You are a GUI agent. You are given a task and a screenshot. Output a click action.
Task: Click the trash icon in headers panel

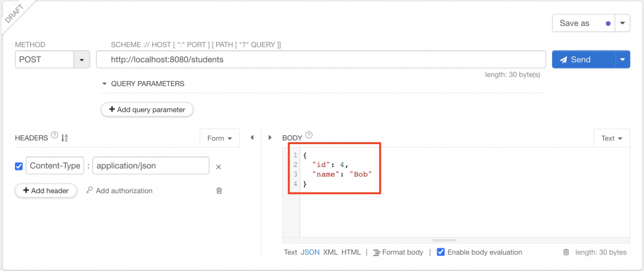(x=219, y=191)
